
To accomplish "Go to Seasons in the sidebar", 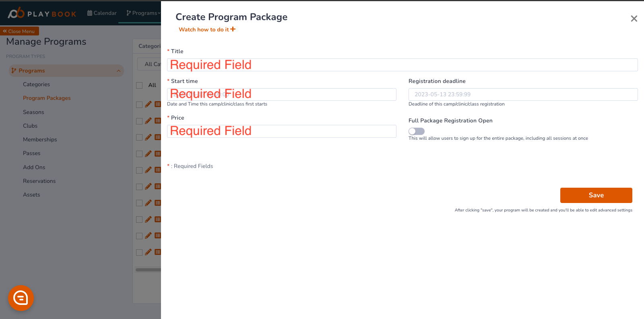I will [33, 112].
